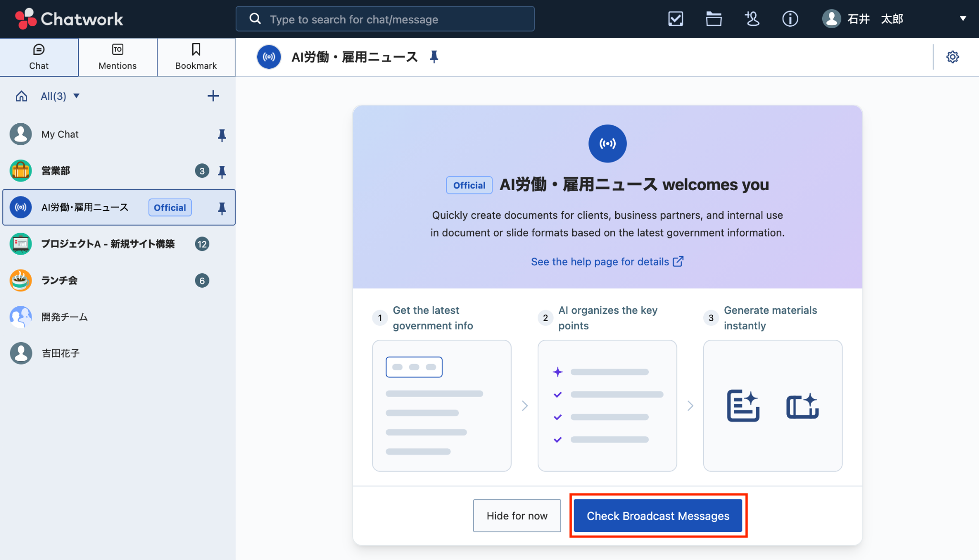Click the unread badge 6 on ランチ会
This screenshot has height=560, width=979.
click(202, 281)
